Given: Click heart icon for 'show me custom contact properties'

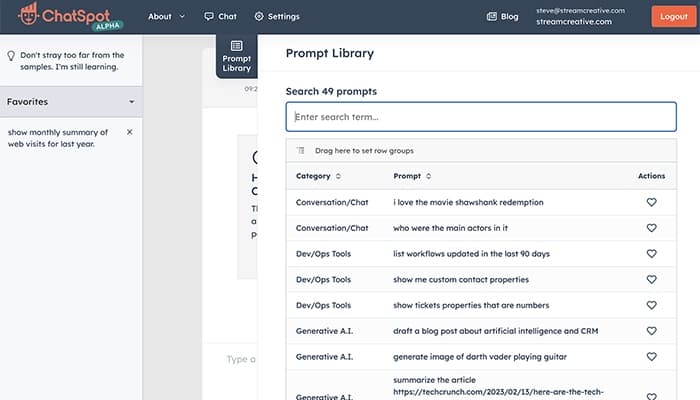Looking at the screenshot, I should (x=651, y=280).
